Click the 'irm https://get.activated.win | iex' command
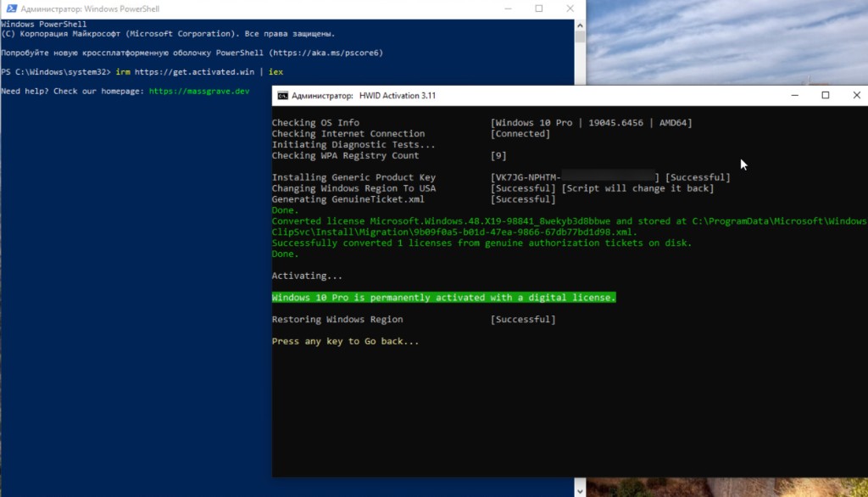This screenshot has height=497, width=868. [199, 72]
